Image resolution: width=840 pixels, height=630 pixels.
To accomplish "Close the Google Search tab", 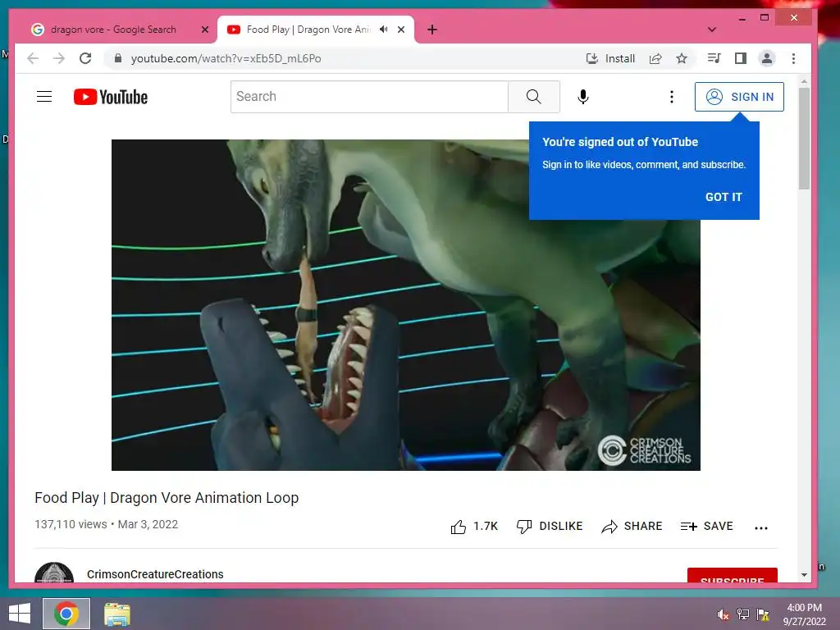I will click(204, 30).
